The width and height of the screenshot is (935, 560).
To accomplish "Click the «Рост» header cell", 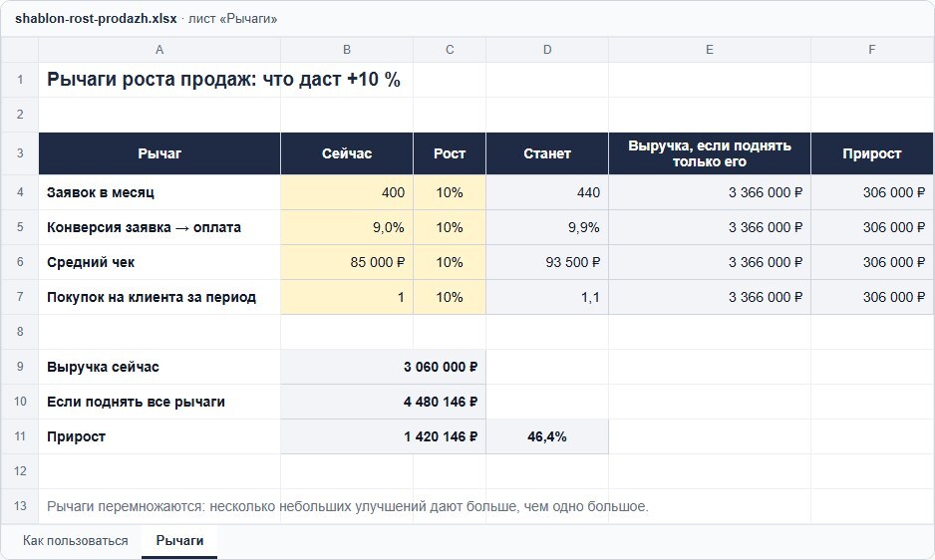I will (450, 153).
